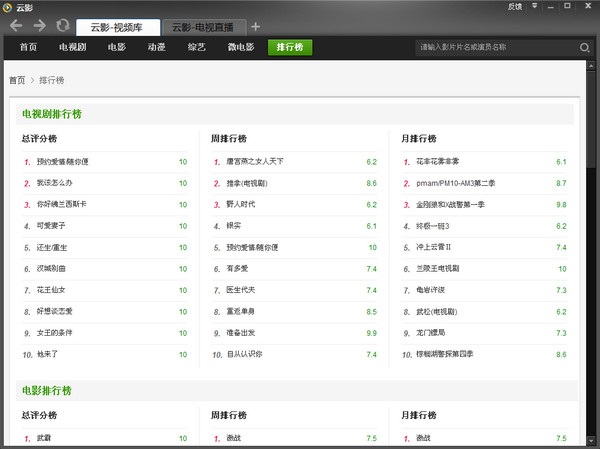
Task: Open 还生/重生 in the total score list
Action: (x=52, y=247)
